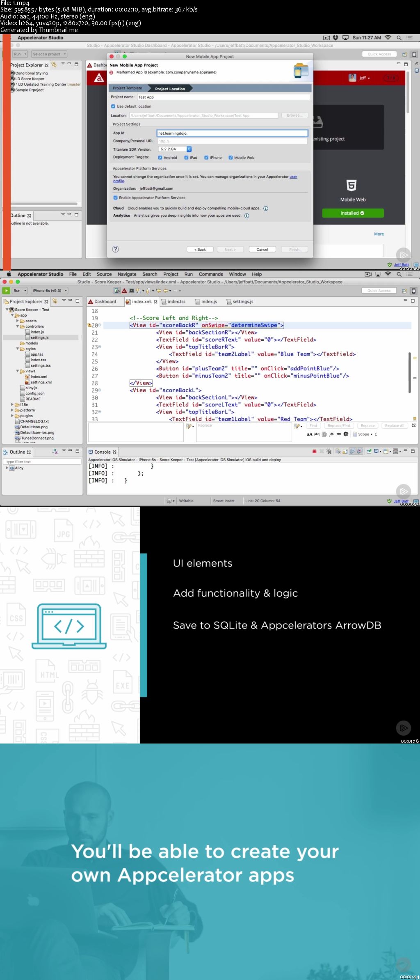Open the Titanium SDK Version dropdown
Screen dimensions: 420x980
click(x=175, y=149)
